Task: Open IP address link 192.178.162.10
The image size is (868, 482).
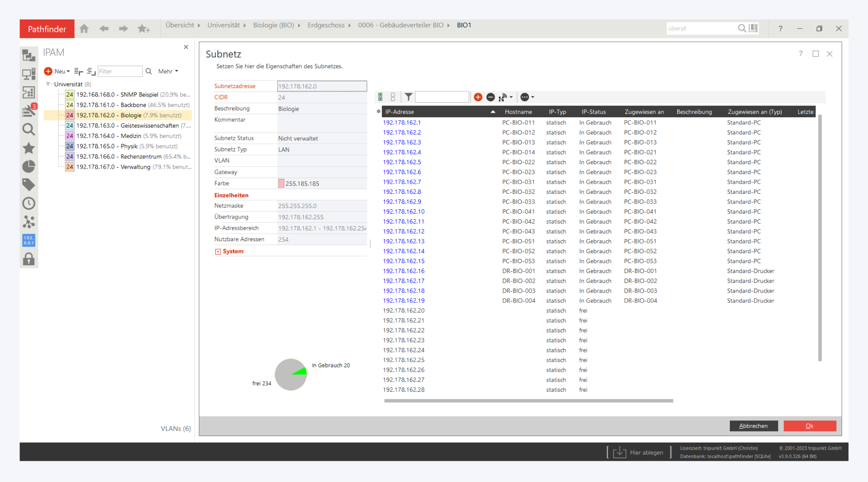Action: 403,212
